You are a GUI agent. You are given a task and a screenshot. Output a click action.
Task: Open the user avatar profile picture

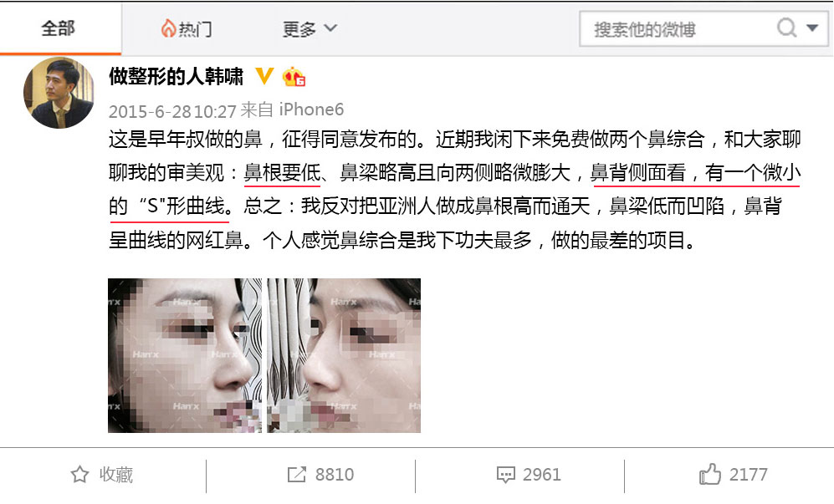click(59, 93)
